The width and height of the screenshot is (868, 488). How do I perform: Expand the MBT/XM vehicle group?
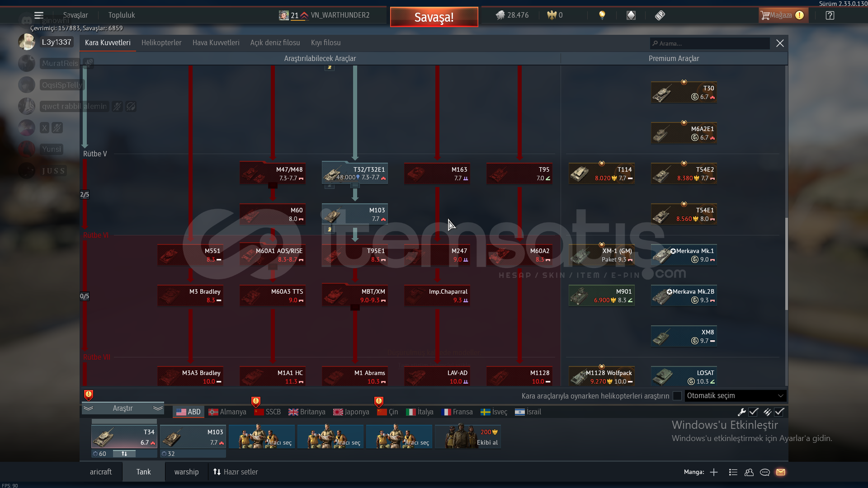[355, 307]
